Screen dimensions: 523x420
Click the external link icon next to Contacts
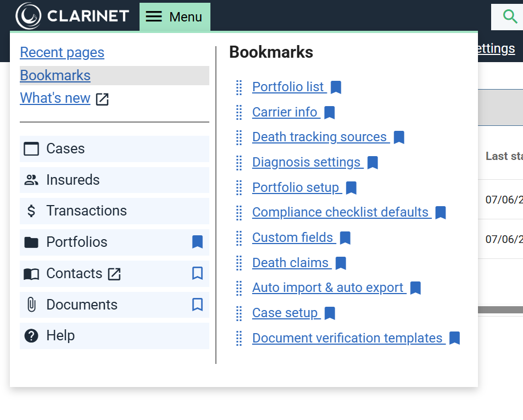tap(114, 274)
